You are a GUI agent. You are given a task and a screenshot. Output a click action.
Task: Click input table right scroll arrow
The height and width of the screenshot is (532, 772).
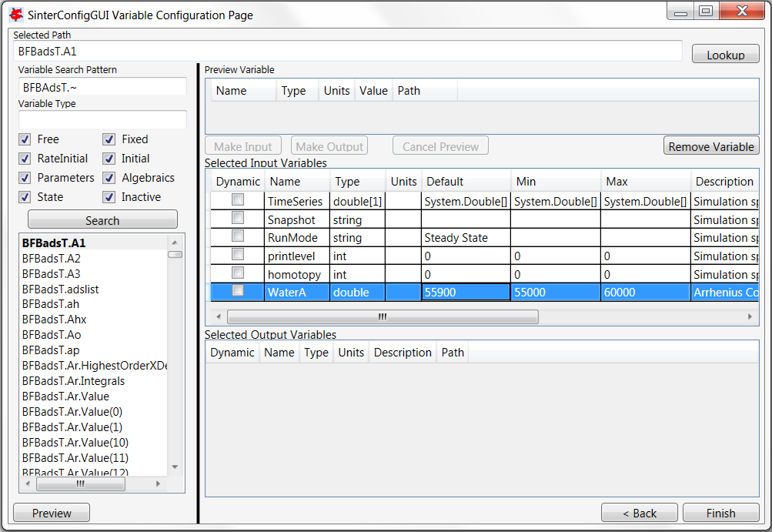click(750, 316)
